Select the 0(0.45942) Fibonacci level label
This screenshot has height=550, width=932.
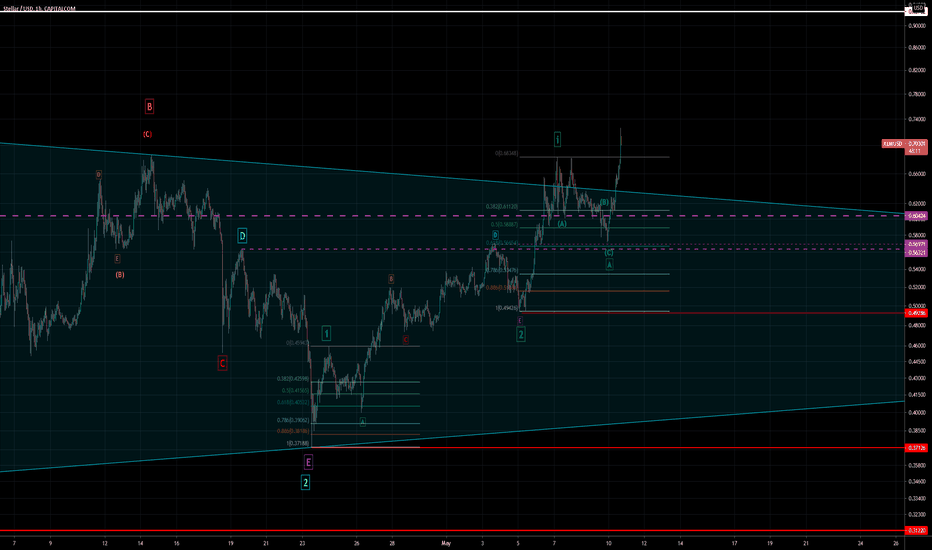[297, 343]
